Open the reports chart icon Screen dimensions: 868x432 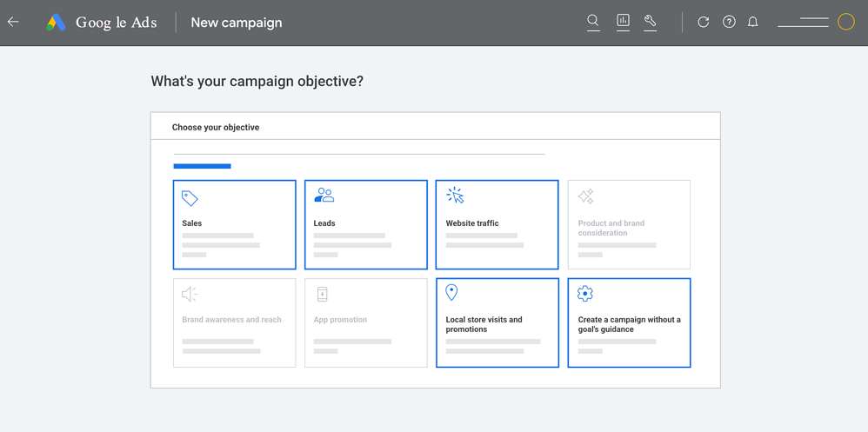point(623,22)
